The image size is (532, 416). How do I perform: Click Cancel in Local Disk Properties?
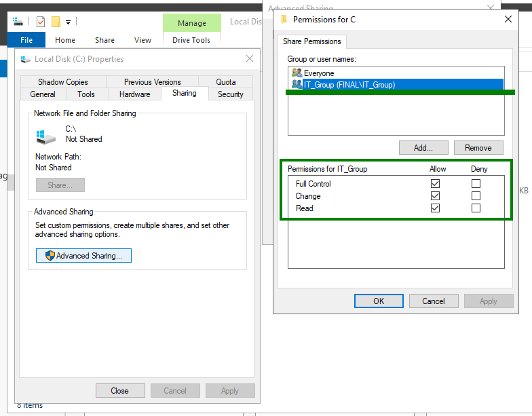[x=175, y=391]
